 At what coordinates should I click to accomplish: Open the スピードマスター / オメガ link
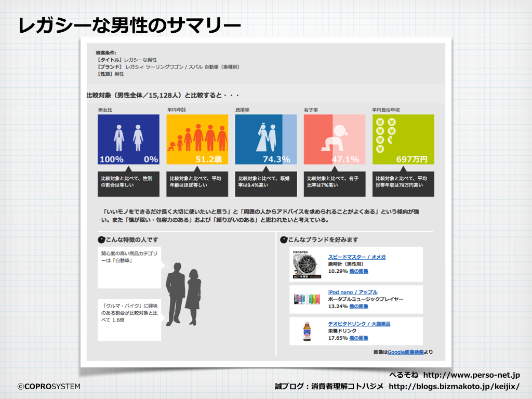(x=356, y=257)
